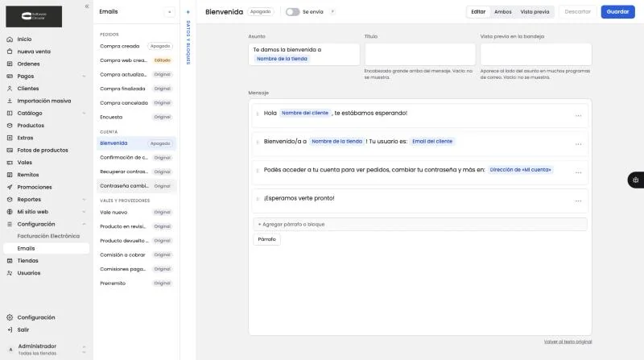The width and height of the screenshot is (644, 360).
Task: Select the Emails item under Configuración
Action: [46, 248]
